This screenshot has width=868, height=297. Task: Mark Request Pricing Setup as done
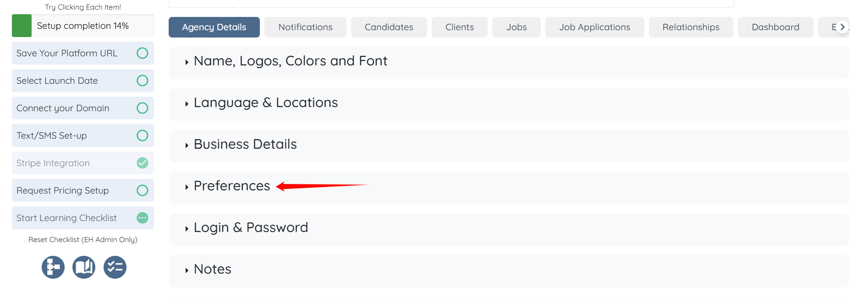tap(143, 190)
